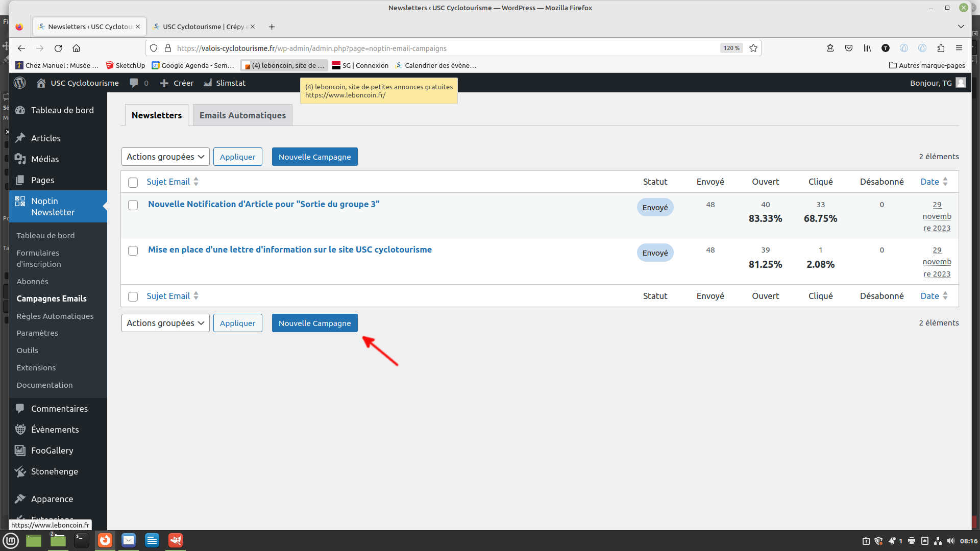The height and width of the screenshot is (551, 980).
Task: Open Noptin Paramètres submenu
Action: 37,333
